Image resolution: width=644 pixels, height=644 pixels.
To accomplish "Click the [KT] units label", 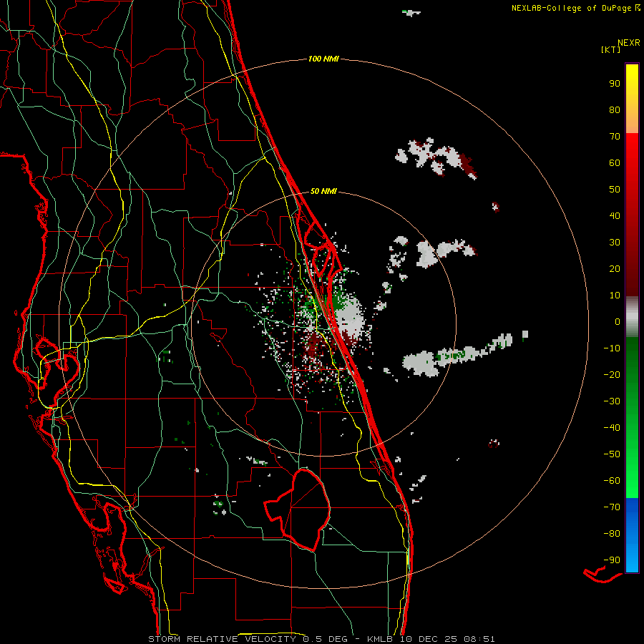I will 611,49.
